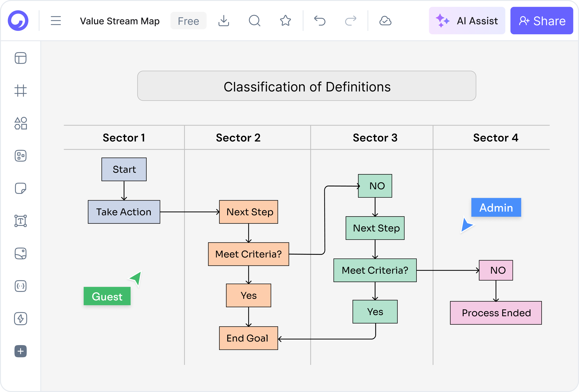Click the Free plan badge
579x392 pixels.
coord(189,21)
